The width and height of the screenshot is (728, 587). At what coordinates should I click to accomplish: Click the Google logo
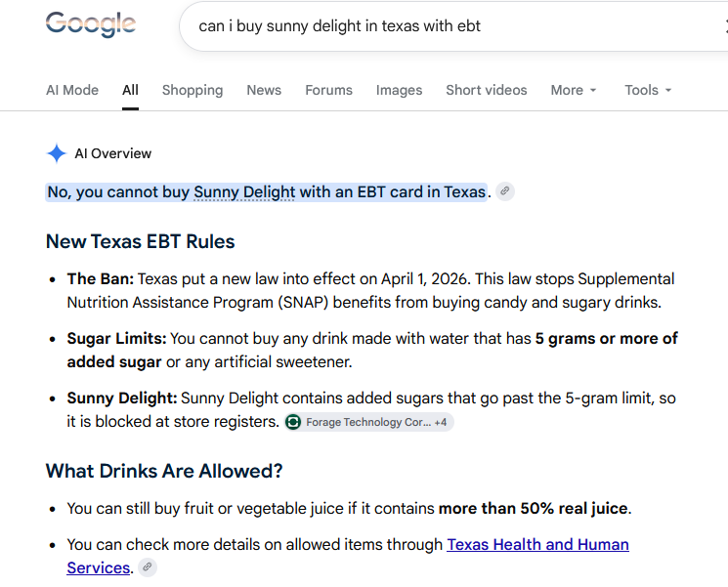(91, 23)
